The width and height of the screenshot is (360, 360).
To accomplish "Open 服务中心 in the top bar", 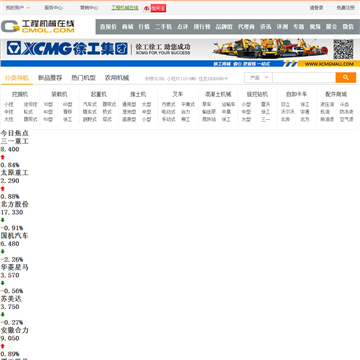I will click(x=54, y=8).
